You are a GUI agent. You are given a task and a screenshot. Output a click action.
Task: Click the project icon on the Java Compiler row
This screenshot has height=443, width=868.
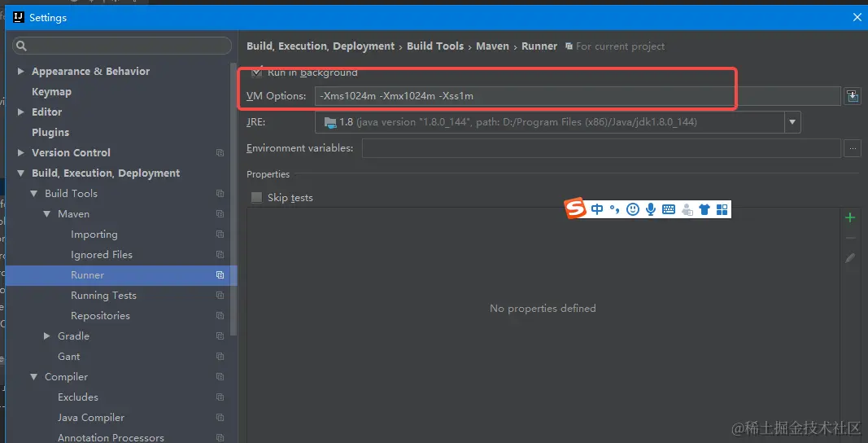pos(220,418)
